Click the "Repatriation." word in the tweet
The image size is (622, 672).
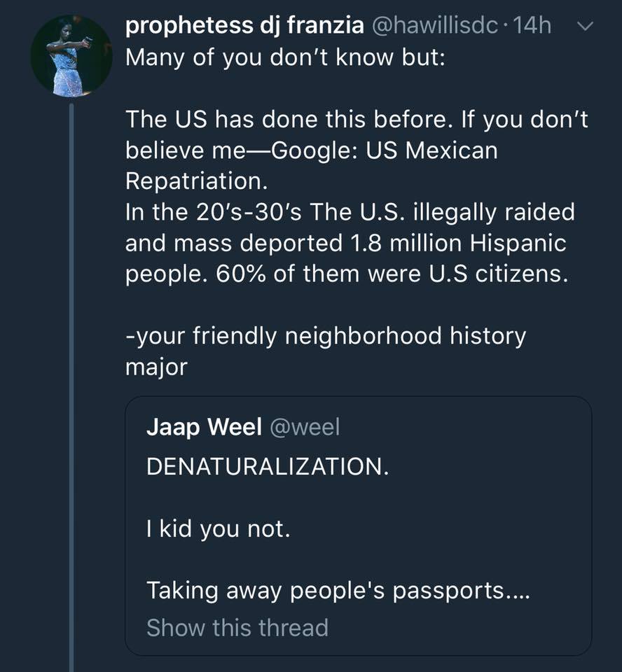(x=196, y=181)
